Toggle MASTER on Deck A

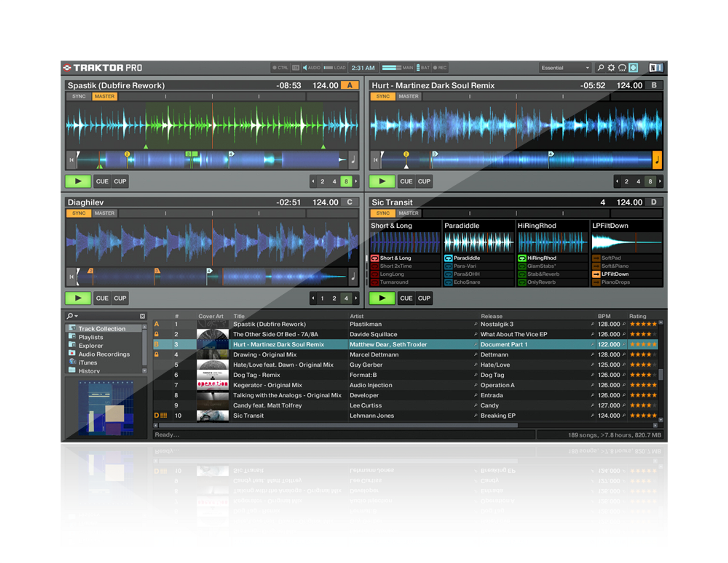tap(104, 96)
